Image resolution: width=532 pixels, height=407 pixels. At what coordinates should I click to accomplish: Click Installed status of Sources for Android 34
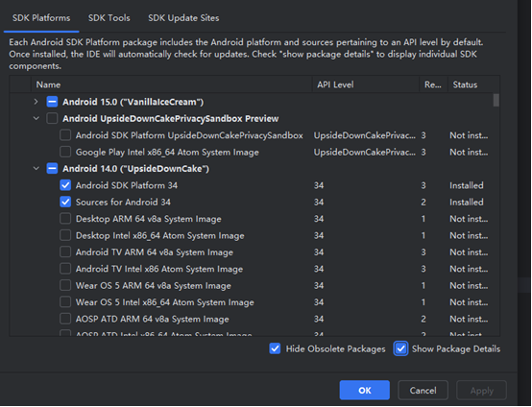click(467, 203)
